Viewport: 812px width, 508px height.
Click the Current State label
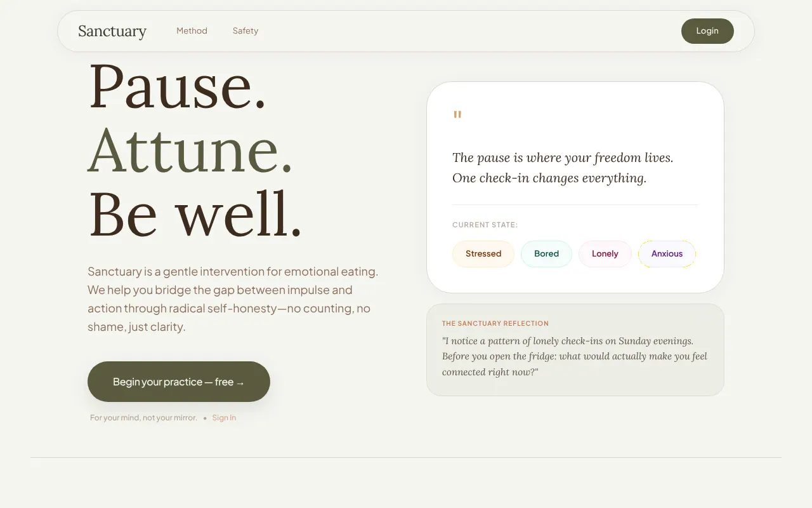point(485,225)
